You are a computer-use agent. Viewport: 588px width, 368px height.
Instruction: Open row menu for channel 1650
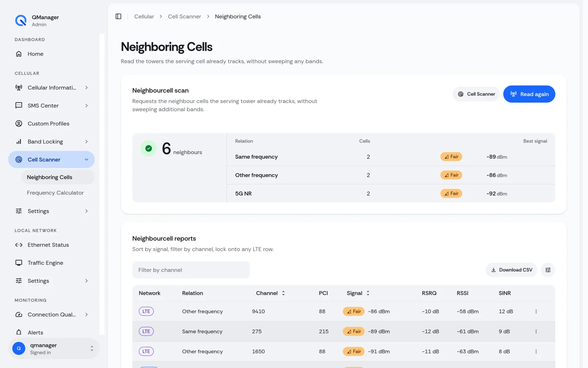[x=536, y=352]
